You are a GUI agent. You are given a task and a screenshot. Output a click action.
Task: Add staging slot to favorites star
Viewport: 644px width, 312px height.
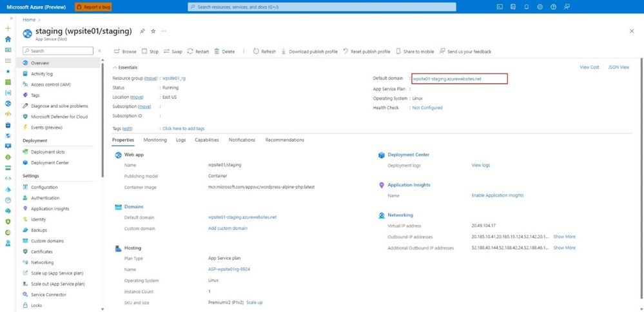click(153, 31)
